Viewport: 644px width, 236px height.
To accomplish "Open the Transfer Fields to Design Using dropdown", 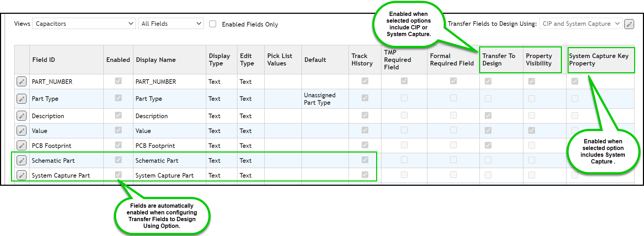I will tap(580, 23).
